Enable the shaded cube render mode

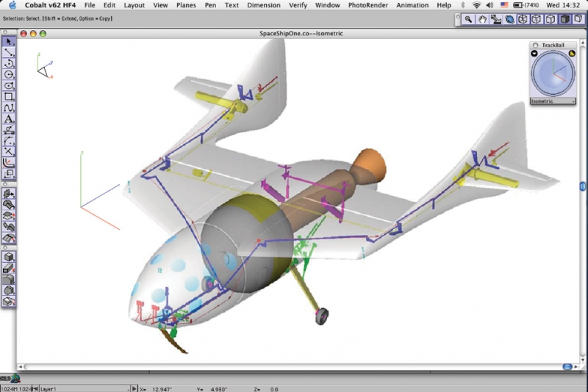[566, 20]
